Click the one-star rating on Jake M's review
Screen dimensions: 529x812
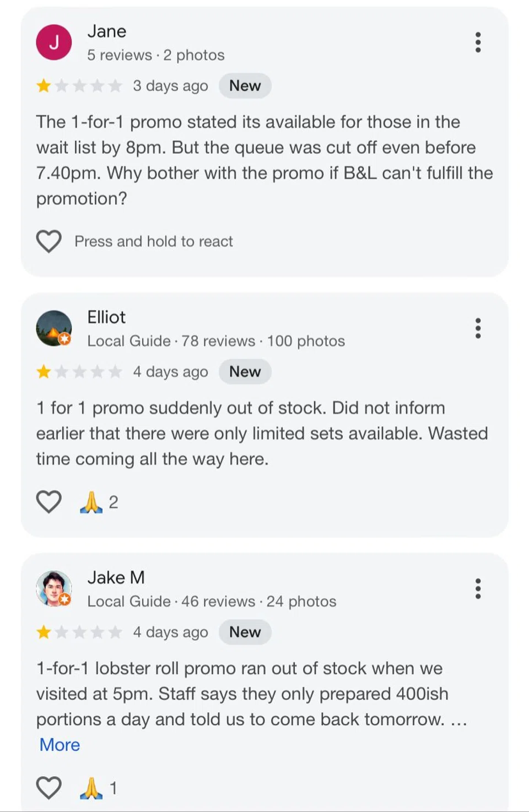point(79,632)
